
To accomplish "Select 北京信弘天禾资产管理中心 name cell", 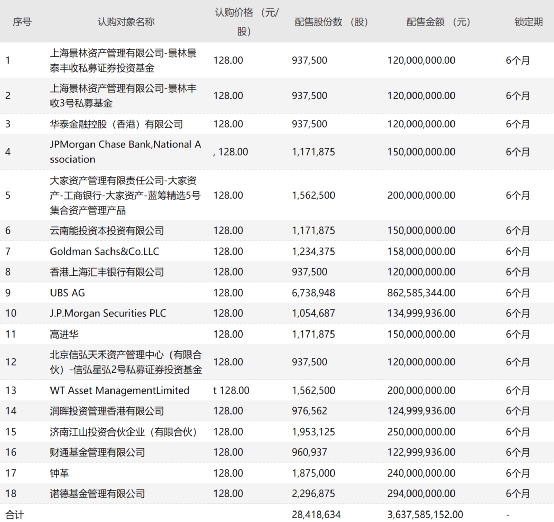I will [x=126, y=362].
